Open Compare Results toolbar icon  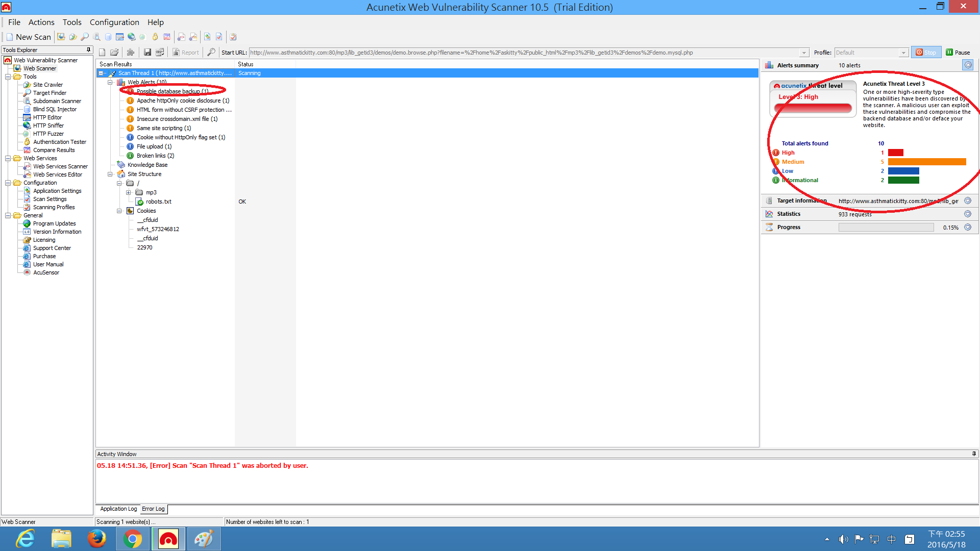[167, 37]
